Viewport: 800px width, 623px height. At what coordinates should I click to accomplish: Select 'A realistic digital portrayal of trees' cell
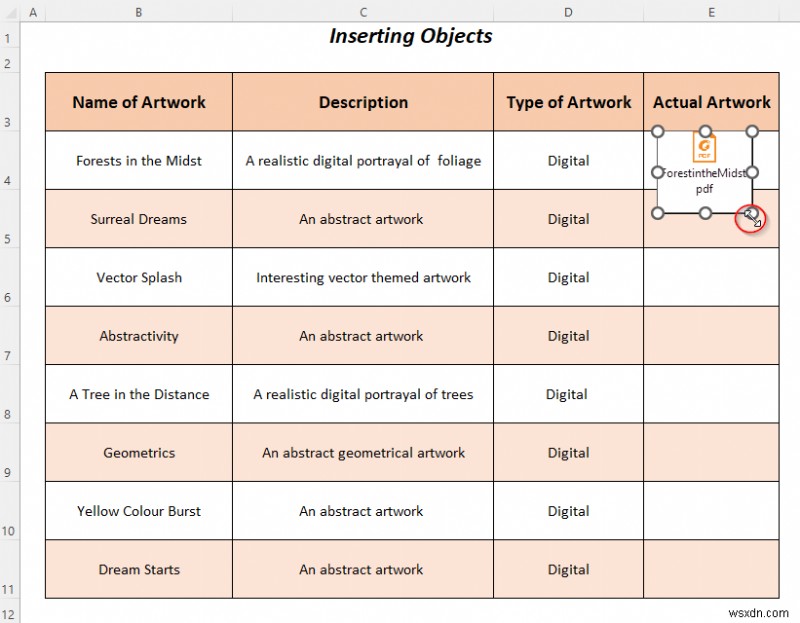click(x=363, y=393)
